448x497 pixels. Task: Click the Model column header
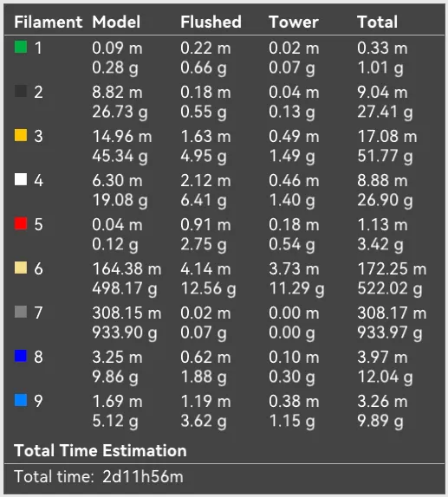116,22
